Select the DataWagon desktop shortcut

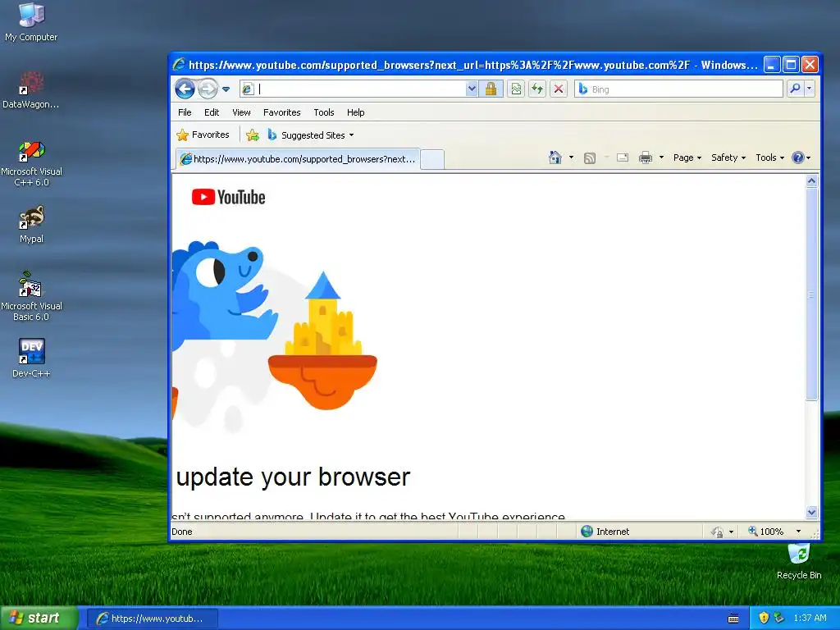[31, 89]
